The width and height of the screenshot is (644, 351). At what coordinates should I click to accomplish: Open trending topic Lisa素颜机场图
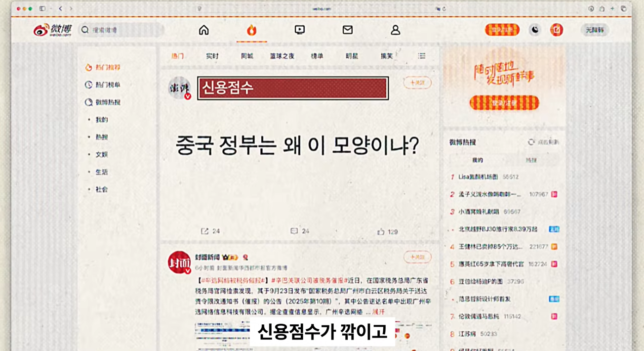point(478,177)
